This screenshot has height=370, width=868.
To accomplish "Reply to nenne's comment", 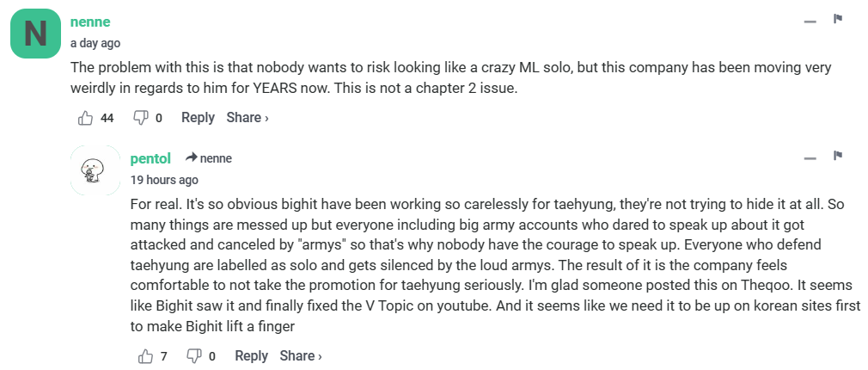I will point(198,118).
